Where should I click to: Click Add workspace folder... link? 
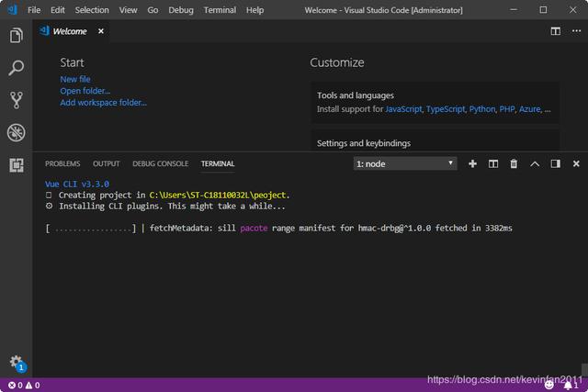coord(104,102)
